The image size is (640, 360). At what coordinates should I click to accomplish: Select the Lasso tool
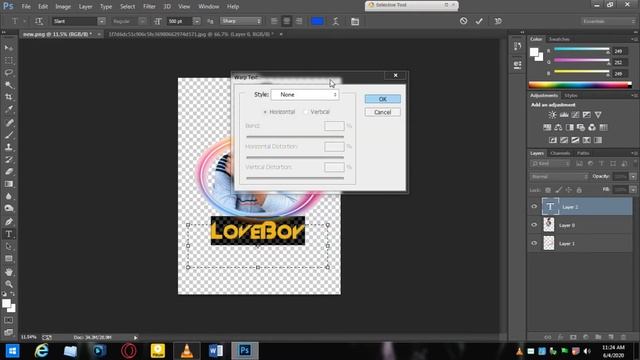pyautogui.click(x=9, y=73)
